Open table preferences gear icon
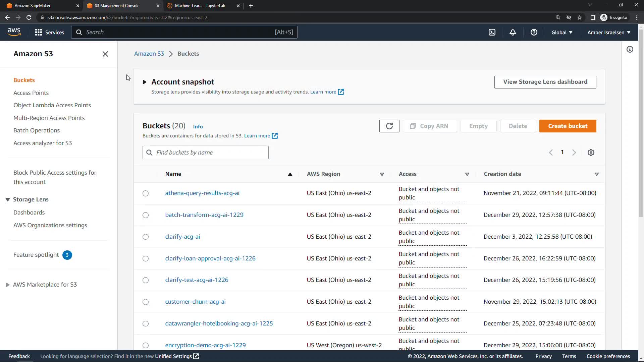Screen dimensions: 644x362 pyautogui.click(x=591, y=153)
